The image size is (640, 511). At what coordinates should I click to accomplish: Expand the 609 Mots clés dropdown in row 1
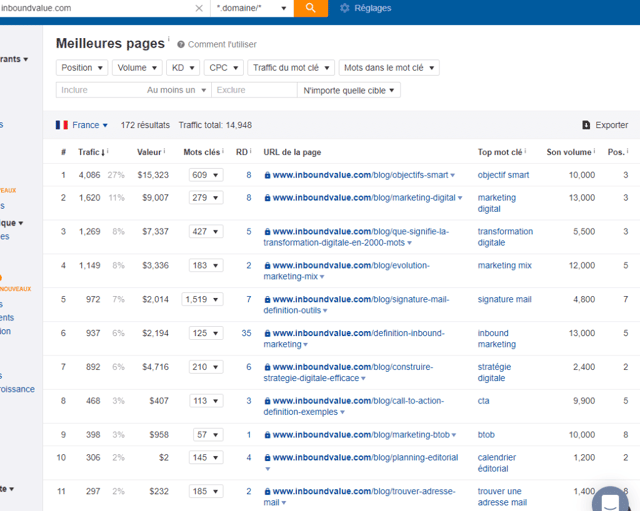coord(205,175)
